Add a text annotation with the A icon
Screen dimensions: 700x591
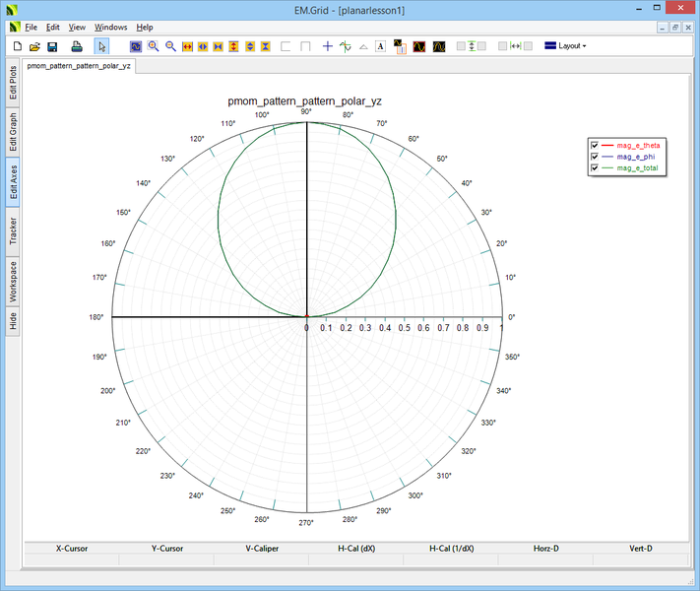click(x=381, y=46)
